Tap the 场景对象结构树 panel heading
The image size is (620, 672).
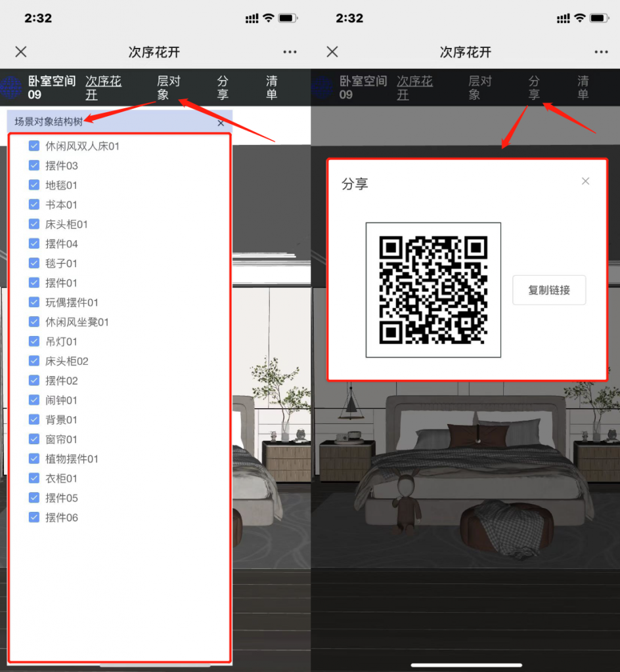[x=49, y=121]
